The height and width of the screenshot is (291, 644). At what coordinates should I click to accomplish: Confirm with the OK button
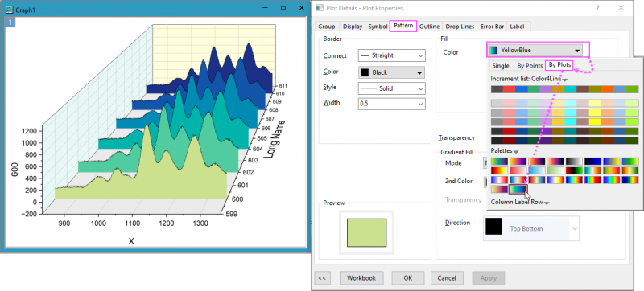coord(408,278)
